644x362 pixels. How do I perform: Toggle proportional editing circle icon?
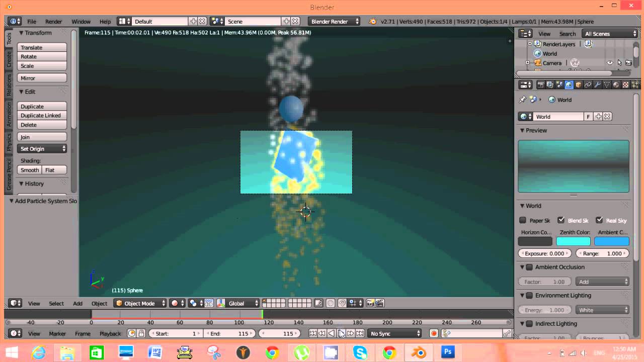tap(330, 303)
